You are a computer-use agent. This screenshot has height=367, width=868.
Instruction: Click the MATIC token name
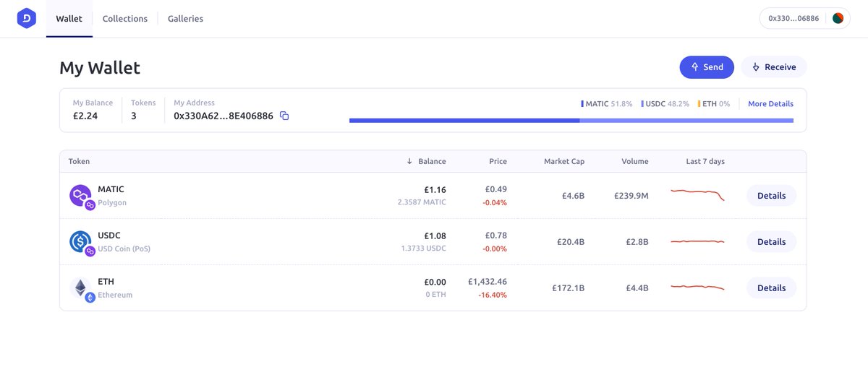111,189
